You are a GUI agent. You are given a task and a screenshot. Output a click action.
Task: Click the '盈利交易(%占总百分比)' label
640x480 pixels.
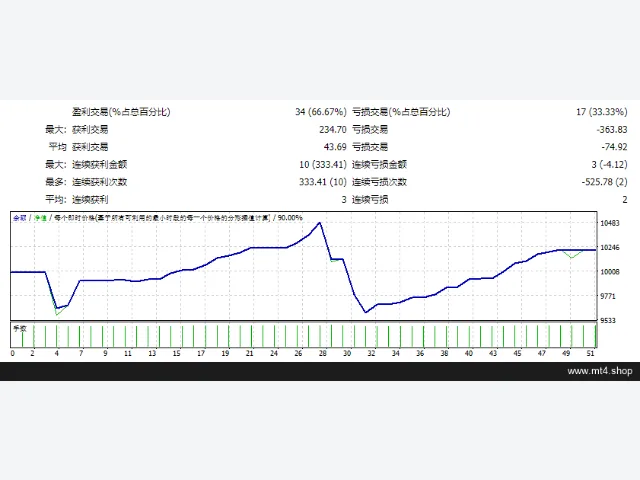[x=121, y=112]
